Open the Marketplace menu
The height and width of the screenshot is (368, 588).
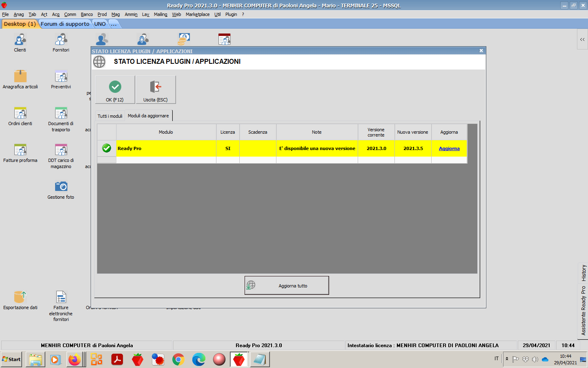[x=198, y=14]
